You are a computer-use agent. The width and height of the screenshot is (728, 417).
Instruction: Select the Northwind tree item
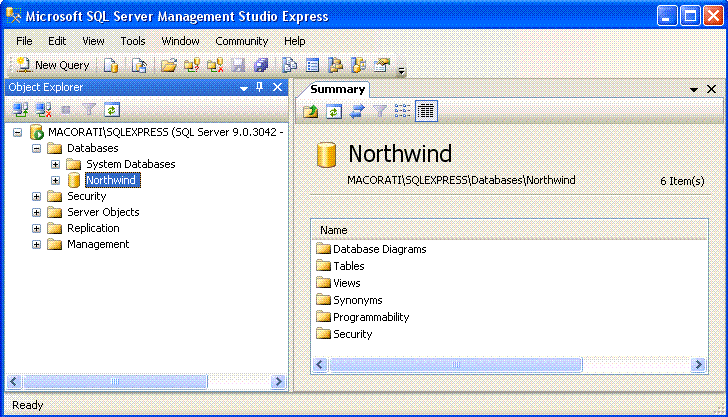click(x=111, y=180)
